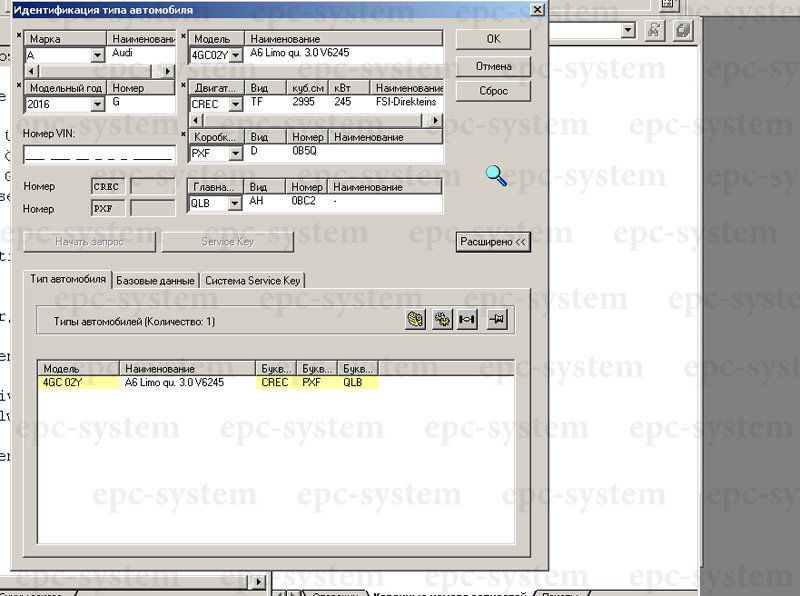Switch to the Базовые данные tab
Viewport: 800px width, 596px height.
(x=157, y=281)
